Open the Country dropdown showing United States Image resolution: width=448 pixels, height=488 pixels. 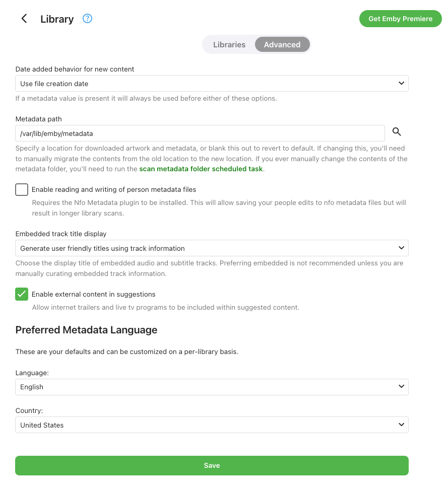tap(212, 425)
